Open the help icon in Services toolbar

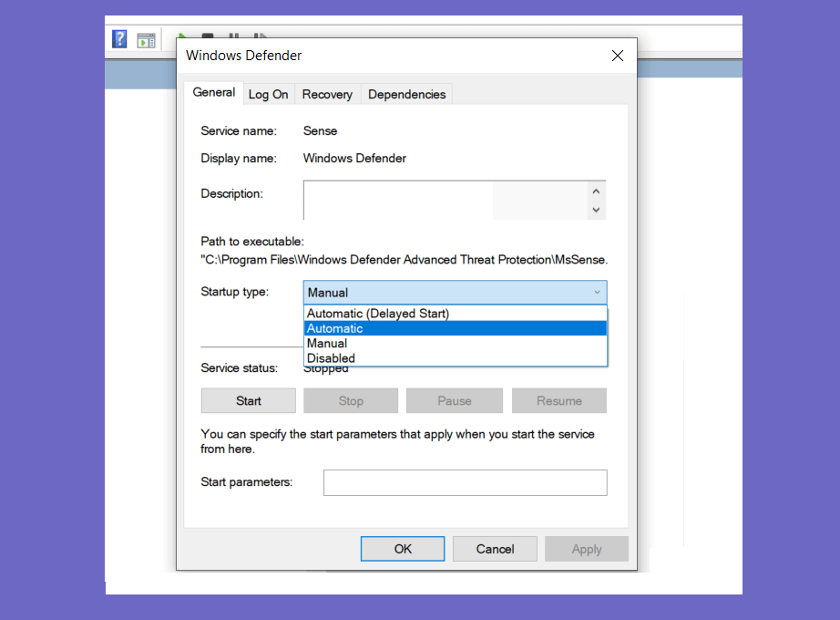[x=119, y=39]
